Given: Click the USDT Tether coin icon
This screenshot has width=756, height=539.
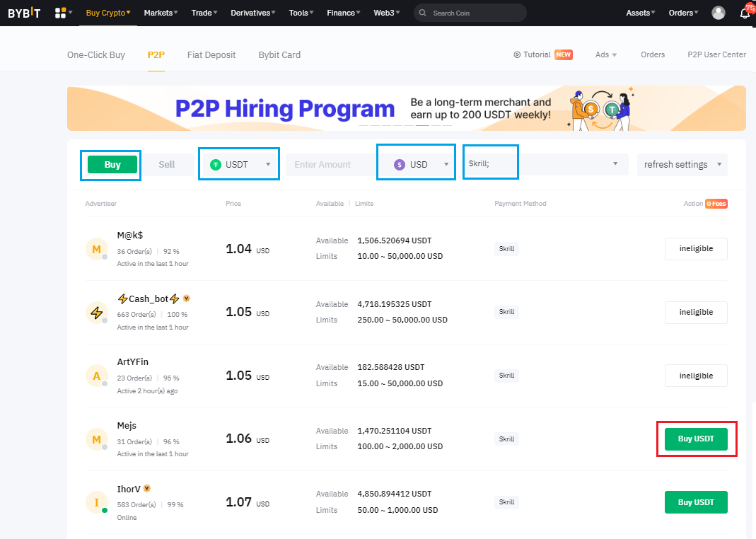Looking at the screenshot, I should [216, 165].
